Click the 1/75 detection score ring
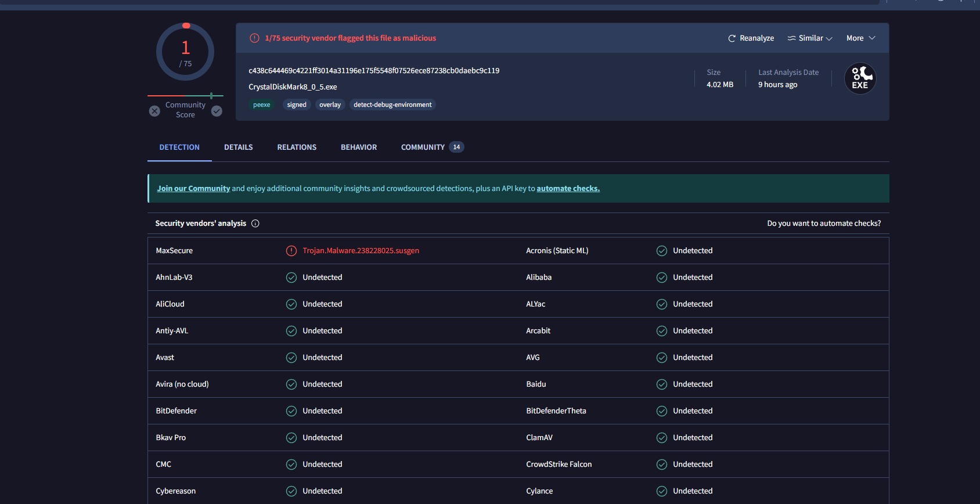Image resolution: width=980 pixels, height=504 pixels. 185,52
